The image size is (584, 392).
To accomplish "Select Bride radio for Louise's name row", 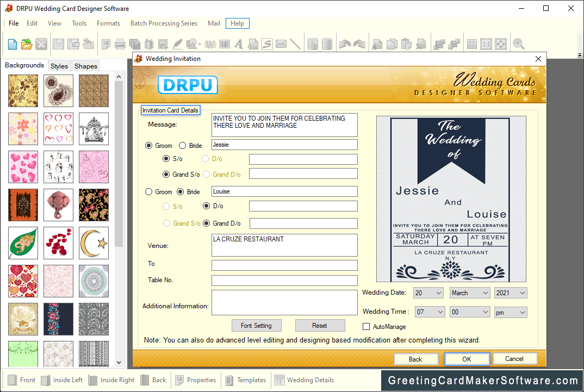I will [x=181, y=192].
